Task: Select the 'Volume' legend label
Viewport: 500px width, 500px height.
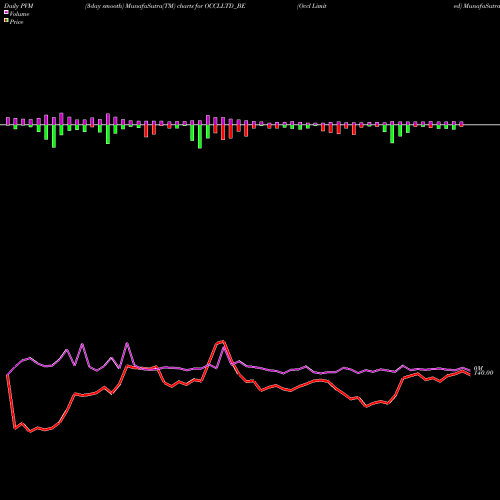Action: pos(19,14)
